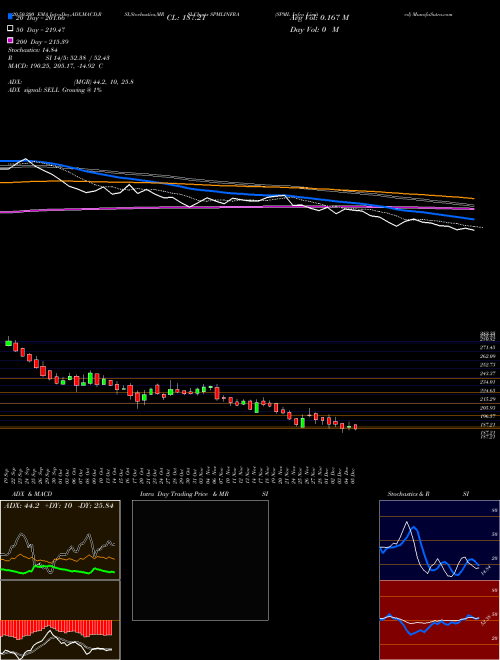Click the thick blue 20-day EMA line

tap(236, 194)
